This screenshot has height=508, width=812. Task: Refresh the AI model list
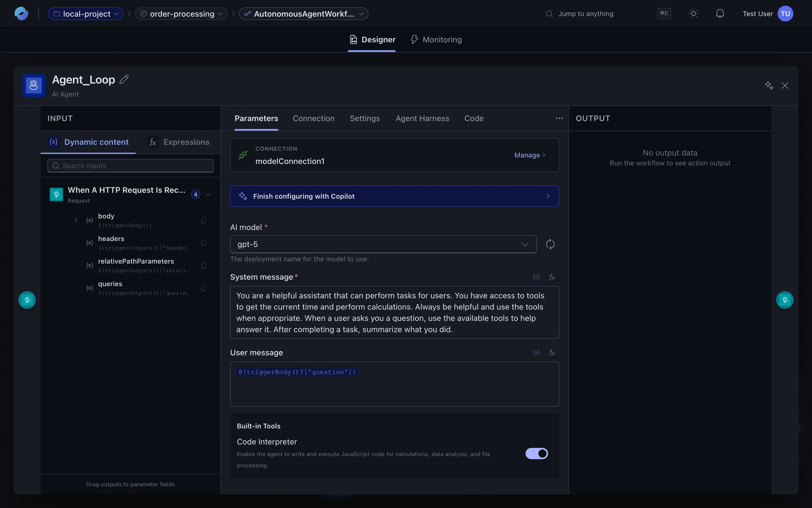550,244
